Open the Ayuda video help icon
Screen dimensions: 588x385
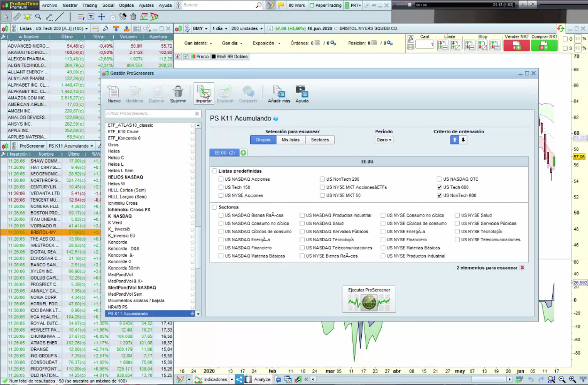click(302, 94)
